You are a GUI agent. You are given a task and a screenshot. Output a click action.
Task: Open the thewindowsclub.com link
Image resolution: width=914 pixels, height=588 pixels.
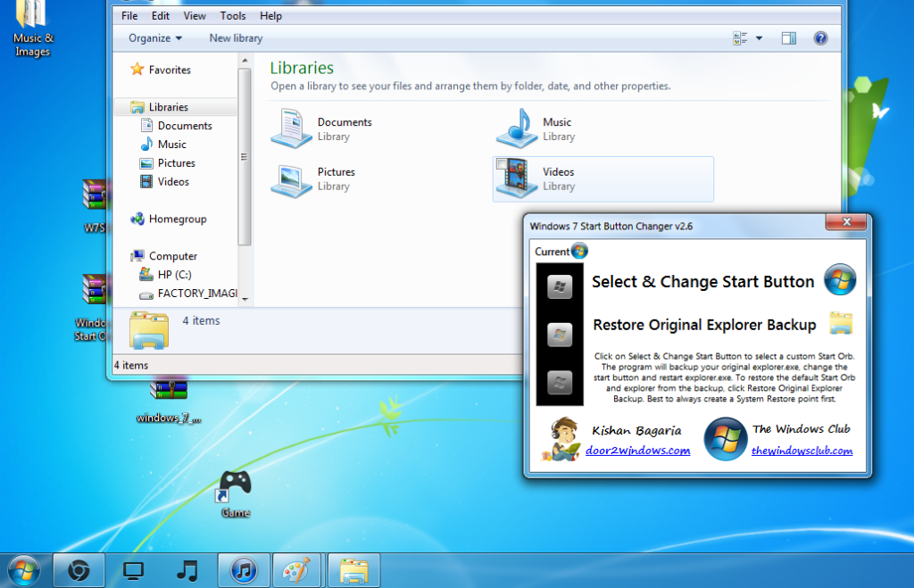(x=802, y=451)
